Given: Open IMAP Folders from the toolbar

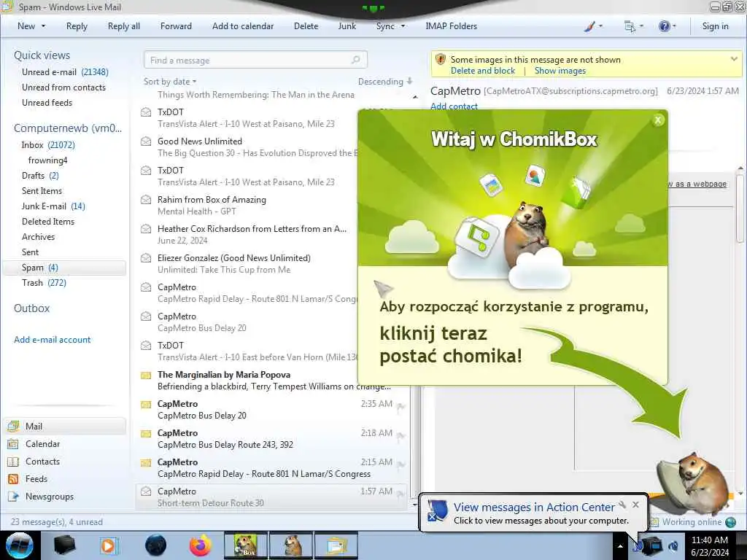Looking at the screenshot, I should pos(451,26).
